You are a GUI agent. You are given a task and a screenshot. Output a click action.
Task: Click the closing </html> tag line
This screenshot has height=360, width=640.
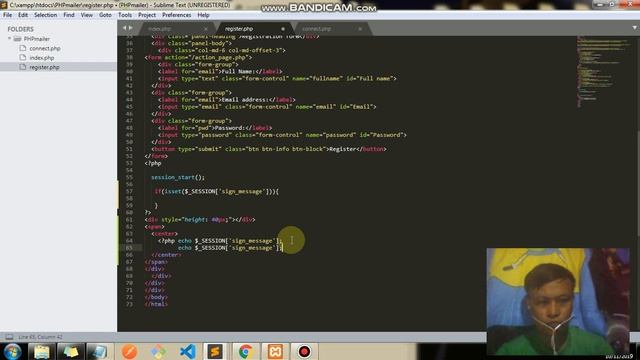coord(156,304)
